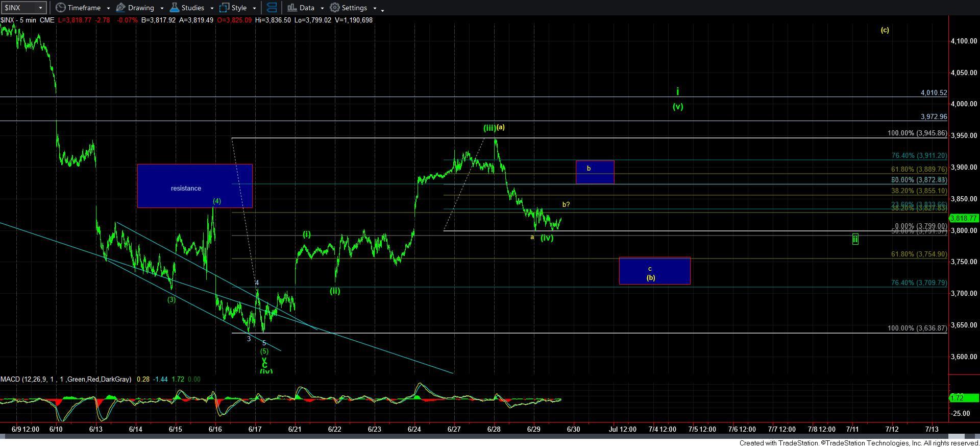The width and height of the screenshot is (980, 447).
Task: Click the green current price tag 3,818.77
Action: [964, 218]
